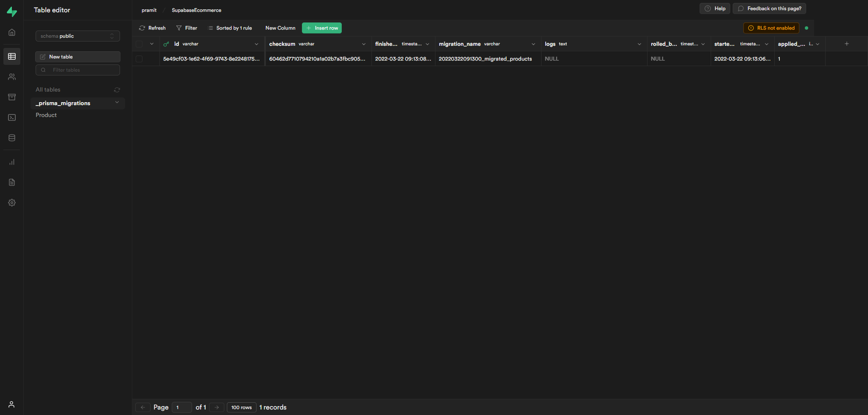Click the finished_at cell 2022-03-22 09:13:08

(403, 59)
